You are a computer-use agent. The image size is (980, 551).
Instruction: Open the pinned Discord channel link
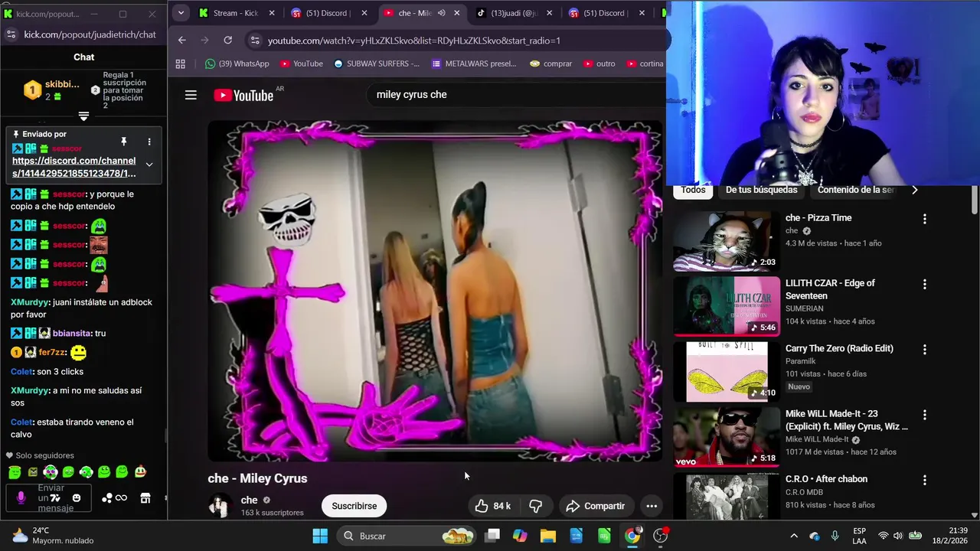point(74,167)
